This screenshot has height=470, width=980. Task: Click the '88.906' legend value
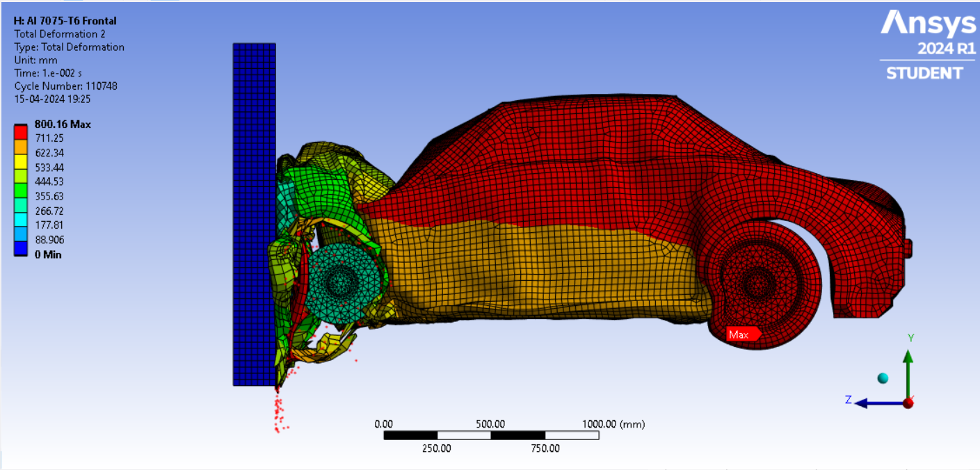tap(49, 240)
